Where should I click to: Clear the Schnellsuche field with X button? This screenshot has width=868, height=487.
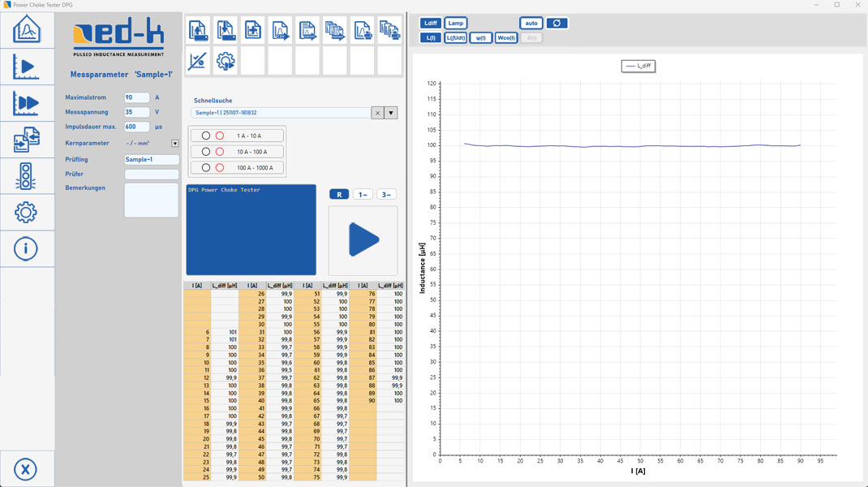click(x=377, y=113)
